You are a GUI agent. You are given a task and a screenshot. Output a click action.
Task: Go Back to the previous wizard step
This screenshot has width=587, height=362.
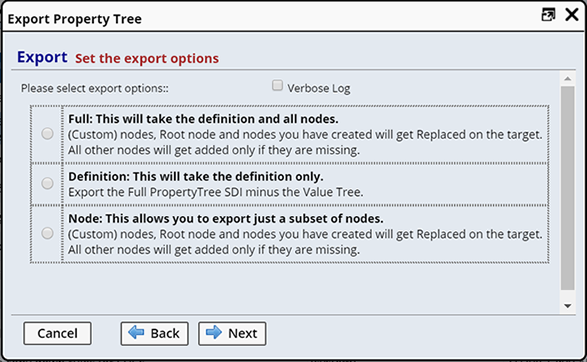154,333
